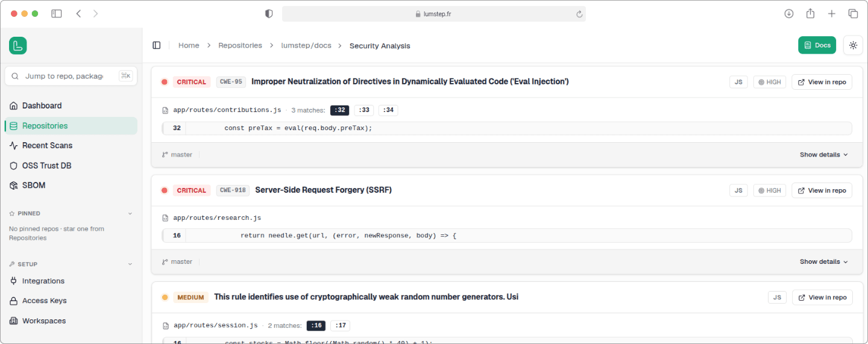Image resolution: width=868 pixels, height=344 pixels.
Task: Click code line 32 eval snippet
Action: pyautogui.click(x=508, y=128)
